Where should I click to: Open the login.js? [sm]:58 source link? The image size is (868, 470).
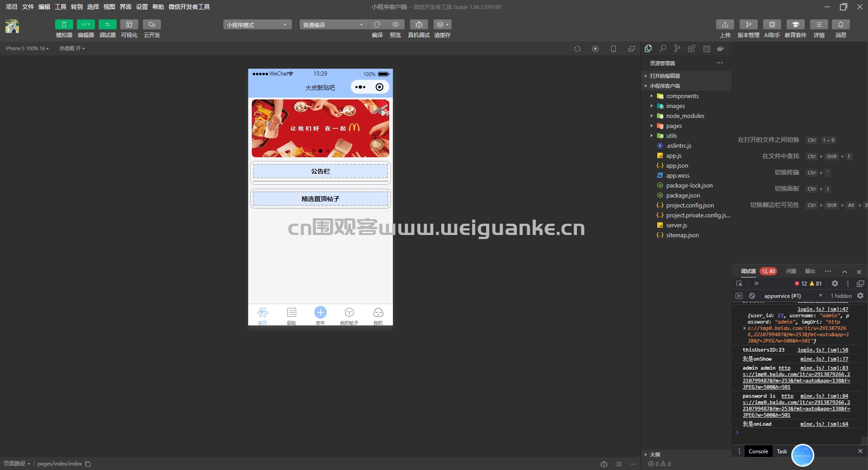pos(823,350)
